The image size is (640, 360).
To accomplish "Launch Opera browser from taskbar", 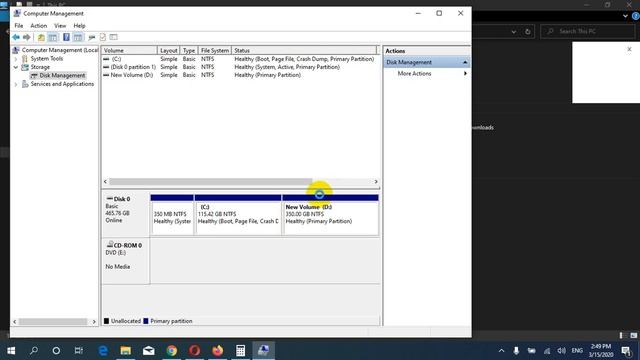I will (195, 351).
